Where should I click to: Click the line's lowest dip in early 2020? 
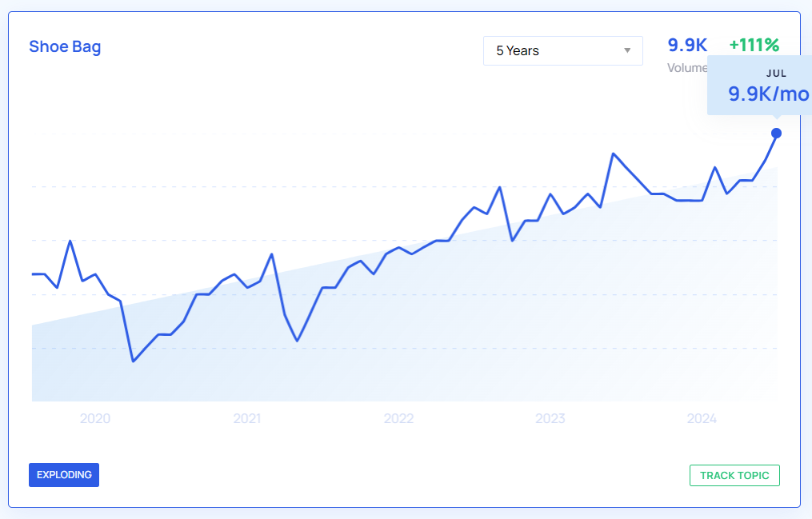(x=133, y=361)
